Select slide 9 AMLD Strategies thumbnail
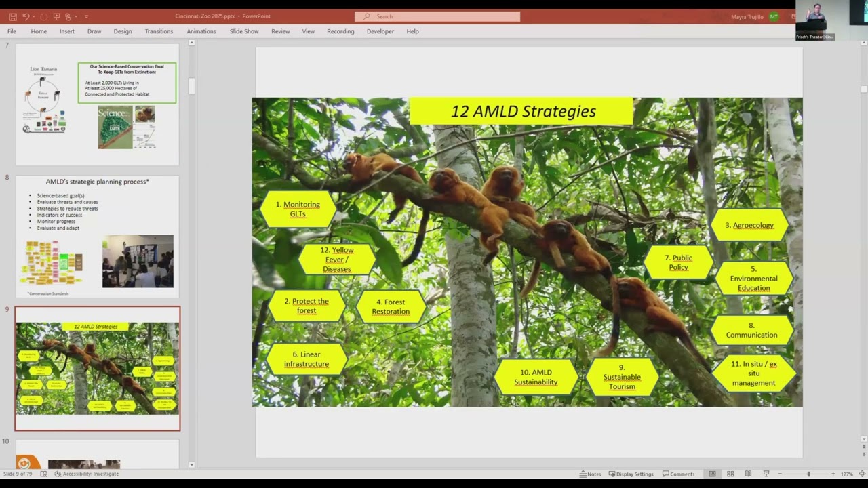The height and width of the screenshot is (488, 868). coord(98,369)
